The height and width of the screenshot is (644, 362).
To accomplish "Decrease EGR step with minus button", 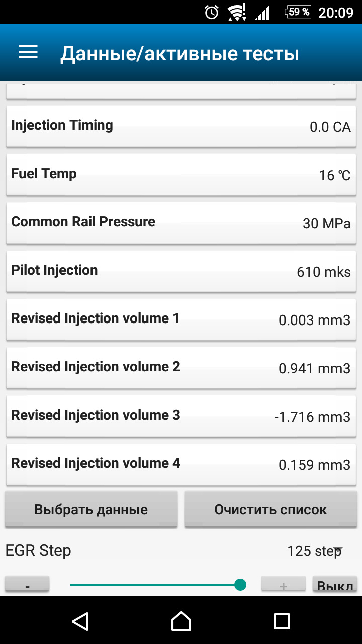I will point(27,585).
